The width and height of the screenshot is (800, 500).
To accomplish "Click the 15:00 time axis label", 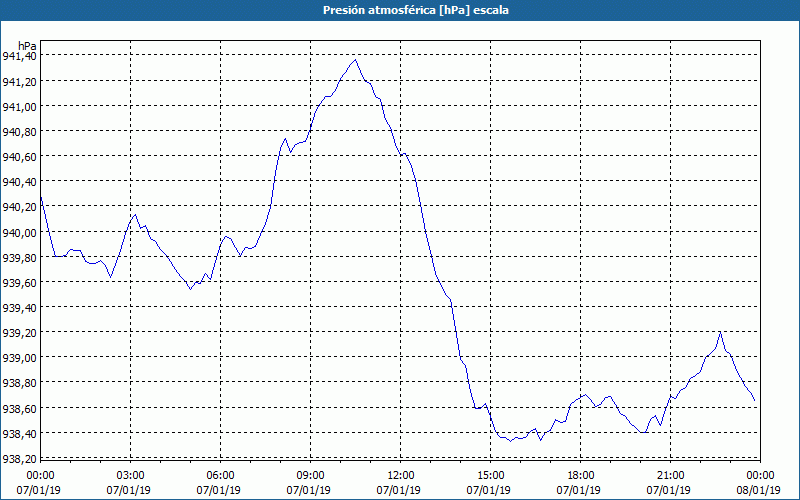I will pyautogui.click(x=490, y=476).
